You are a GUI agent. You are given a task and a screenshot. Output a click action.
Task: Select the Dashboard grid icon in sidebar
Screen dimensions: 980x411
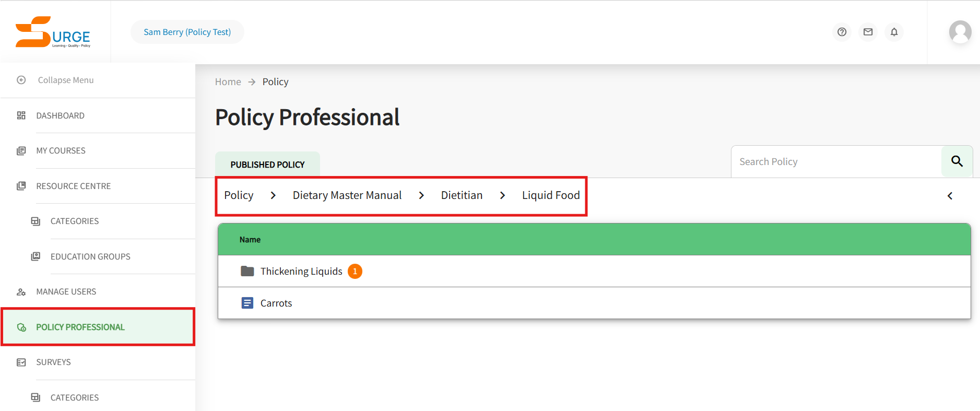tap(21, 115)
